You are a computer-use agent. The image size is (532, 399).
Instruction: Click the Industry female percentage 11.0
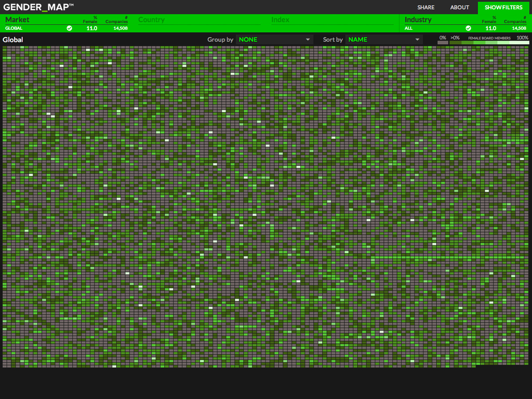tap(491, 28)
